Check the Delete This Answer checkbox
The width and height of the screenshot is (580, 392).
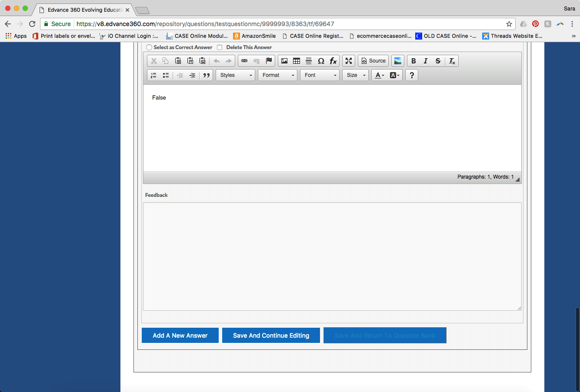(220, 47)
